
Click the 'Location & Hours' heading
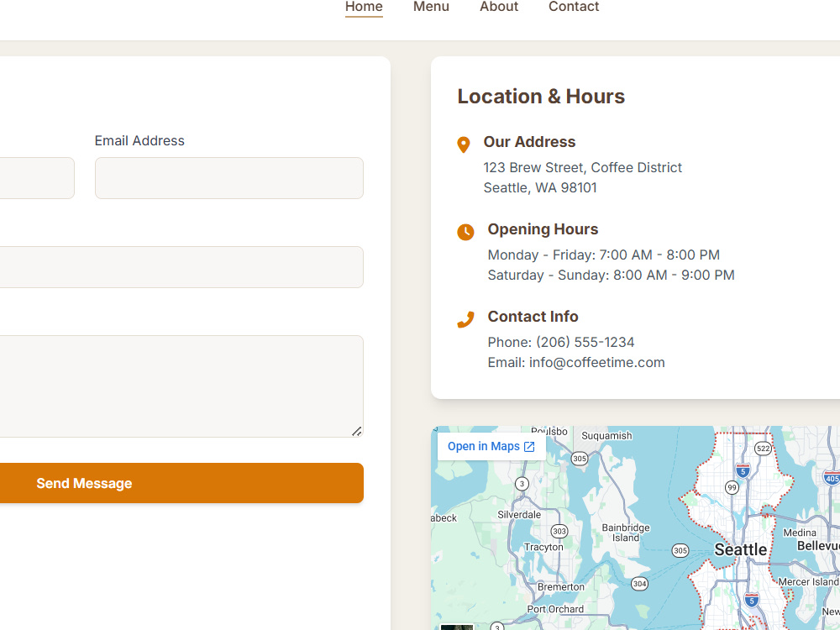(x=541, y=97)
